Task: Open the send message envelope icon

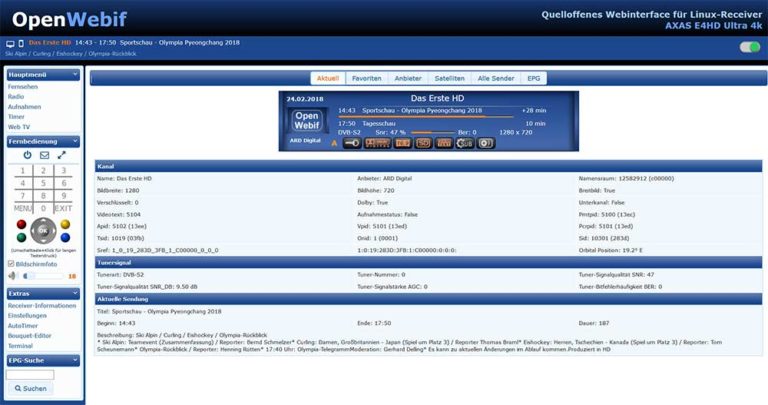Action: (x=45, y=155)
